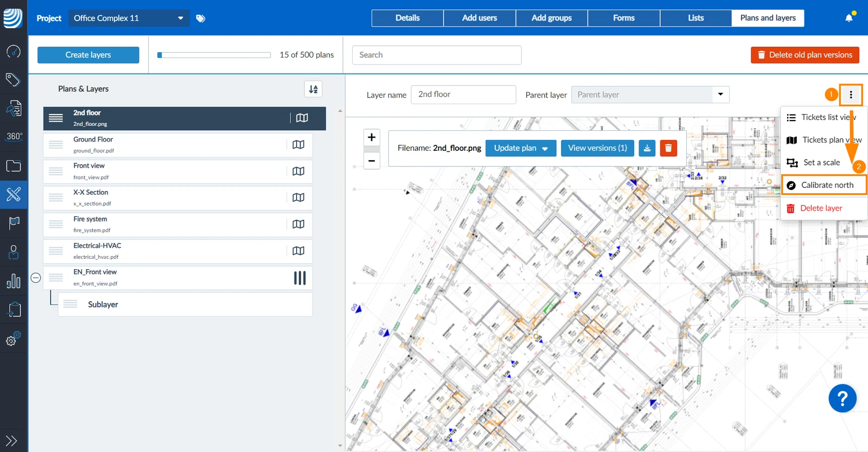Switch to the Forms tab
Screen dimensions: 868x452
point(624,18)
